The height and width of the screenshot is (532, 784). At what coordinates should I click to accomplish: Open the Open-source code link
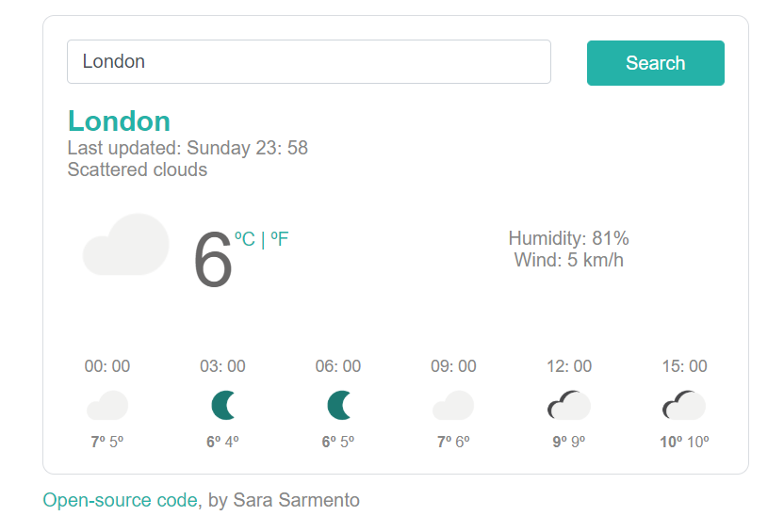point(120,500)
